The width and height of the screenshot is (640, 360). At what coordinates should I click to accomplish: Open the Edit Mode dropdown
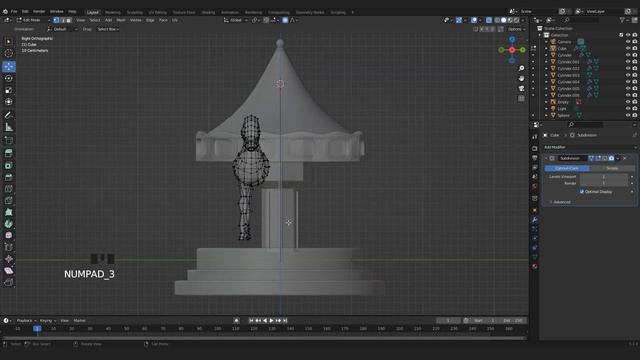pyautogui.click(x=33, y=20)
